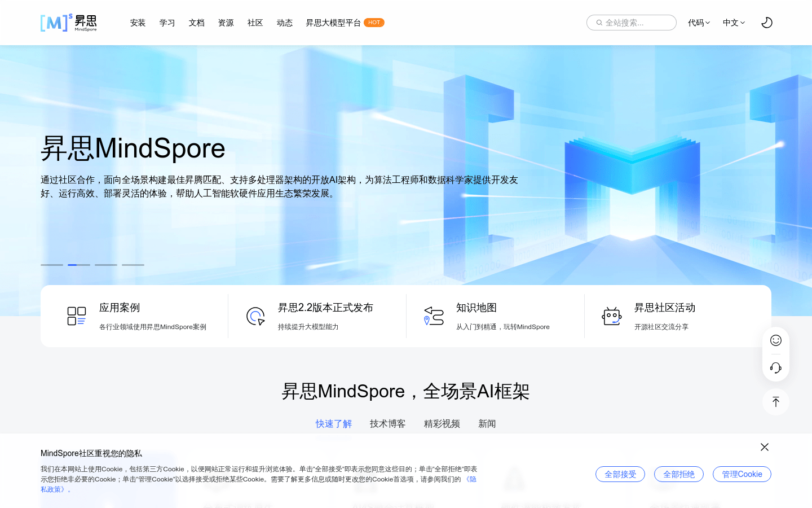Open the 《隐私政策》 privacy policy link

pos(469,479)
